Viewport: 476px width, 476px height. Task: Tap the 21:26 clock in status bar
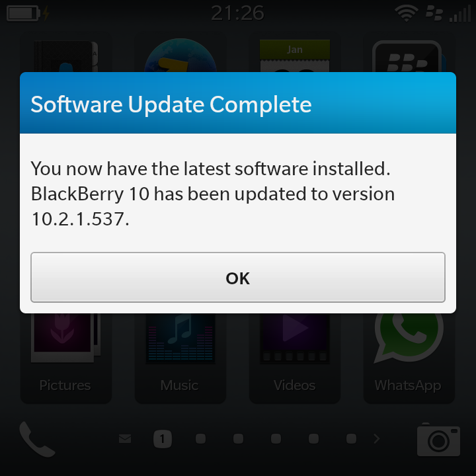[237, 13]
